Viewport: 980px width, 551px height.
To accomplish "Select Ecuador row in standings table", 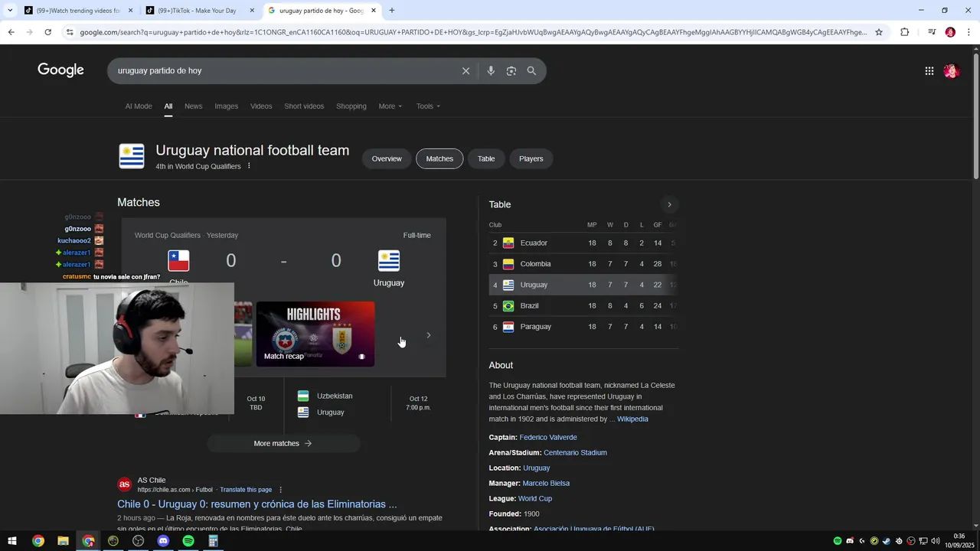I will click(583, 243).
